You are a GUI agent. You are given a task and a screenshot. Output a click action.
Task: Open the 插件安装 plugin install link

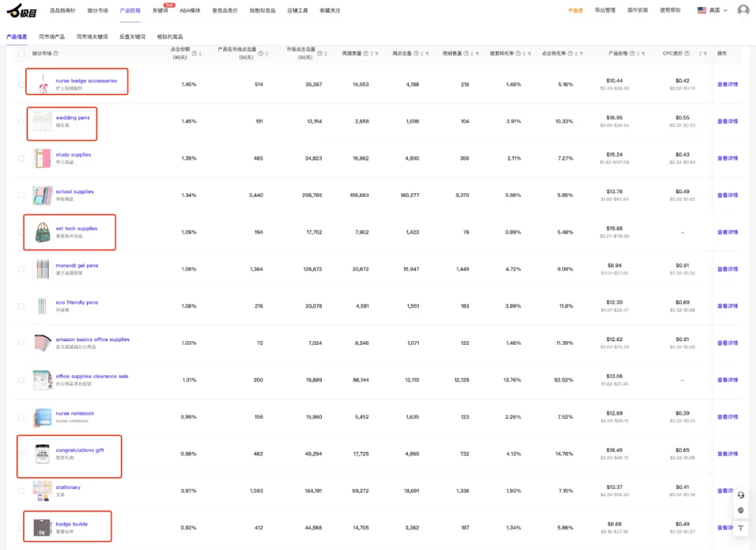point(638,10)
